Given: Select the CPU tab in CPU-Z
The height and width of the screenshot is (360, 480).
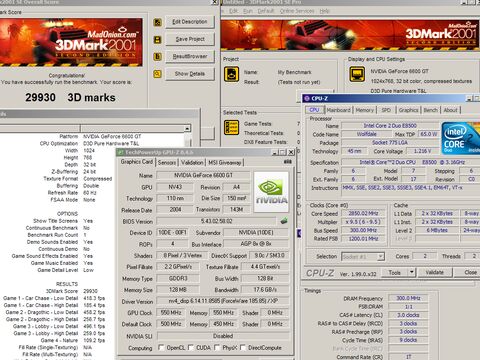Looking at the screenshot, I should tap(314, 110).
